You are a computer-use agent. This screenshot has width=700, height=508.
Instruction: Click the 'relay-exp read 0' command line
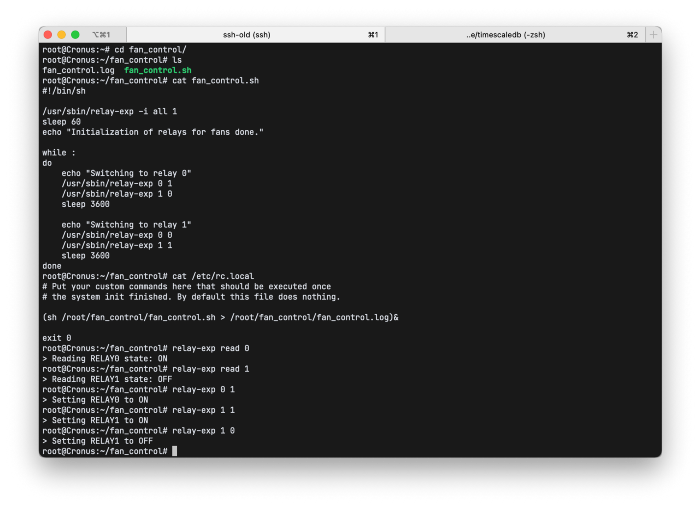[x=146, y=348]
